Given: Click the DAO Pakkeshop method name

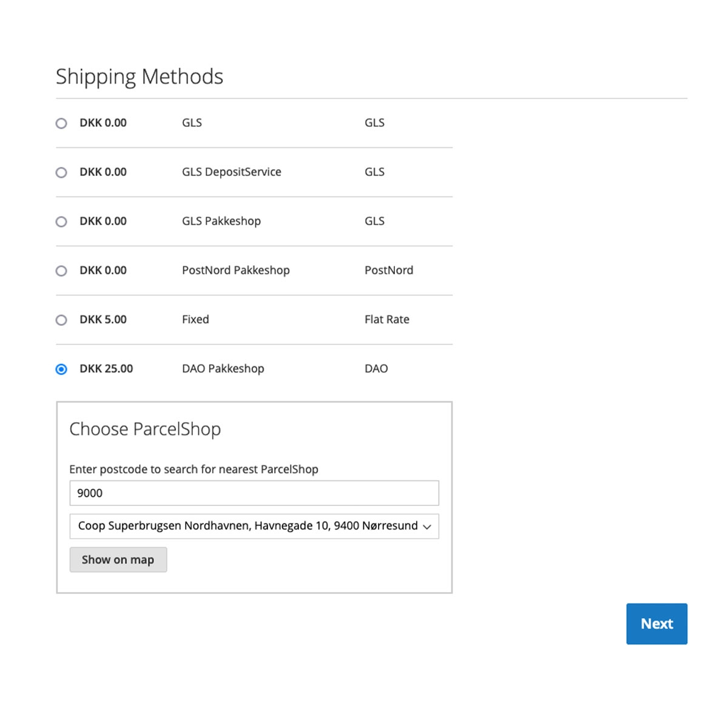Looking at the screenshot, I should 223,368.
